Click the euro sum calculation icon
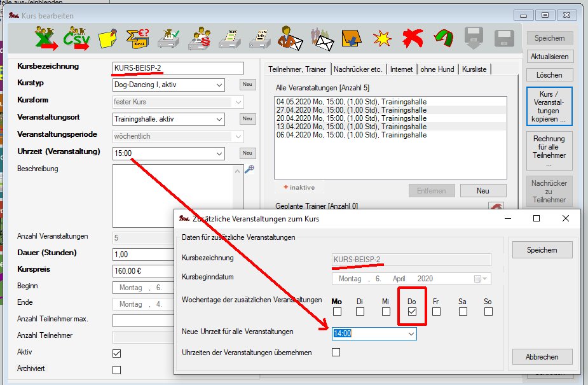The width and height of the screenshot is (588, 385). tap(137, 40)
